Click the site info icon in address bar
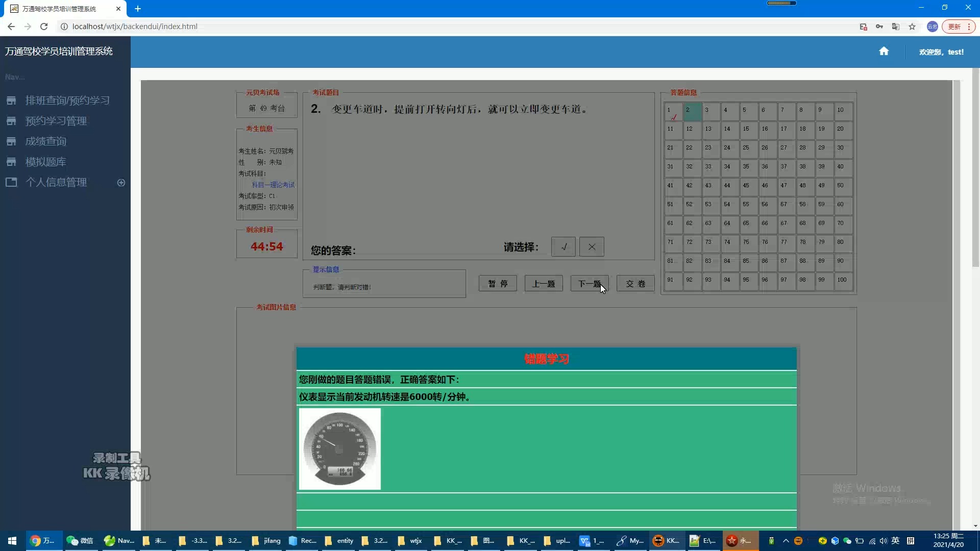 pos(64,27)
